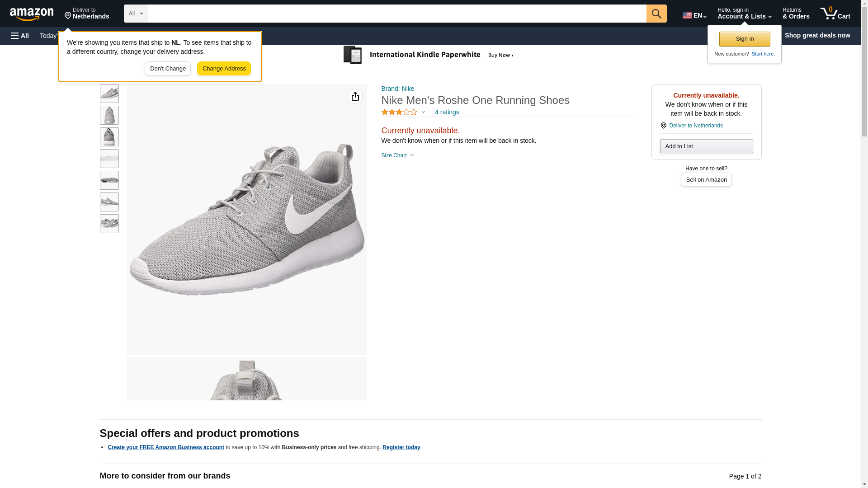Open the 4 ratings link
The height and width of the screenshot is (488, 868).
tap(447, 112)
